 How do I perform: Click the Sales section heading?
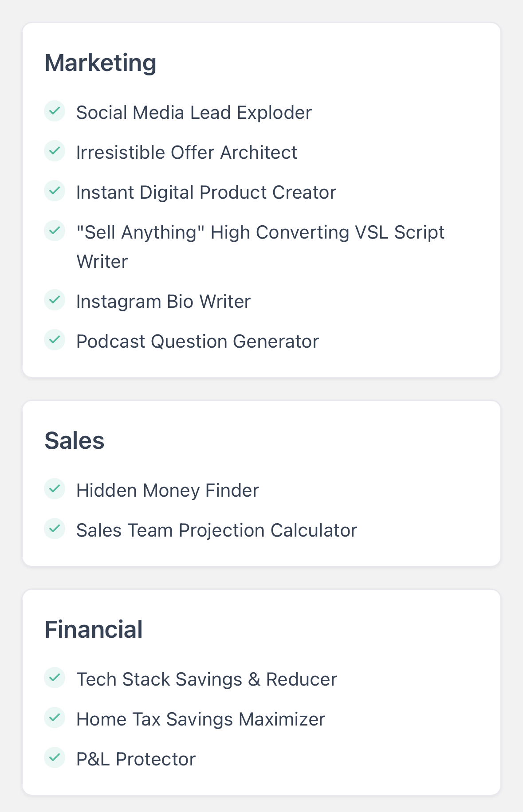75,440
